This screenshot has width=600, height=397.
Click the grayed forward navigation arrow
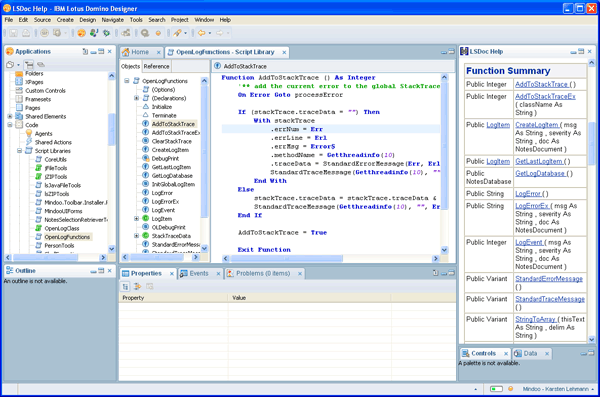click(220, 33)
